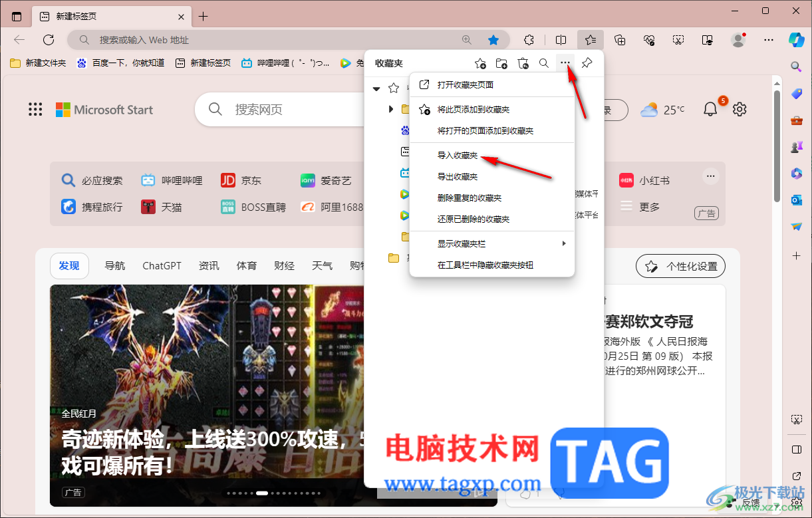Open sidebar Tools briefcase icon
Screen dimensions: 812x518
pos(796,120)
